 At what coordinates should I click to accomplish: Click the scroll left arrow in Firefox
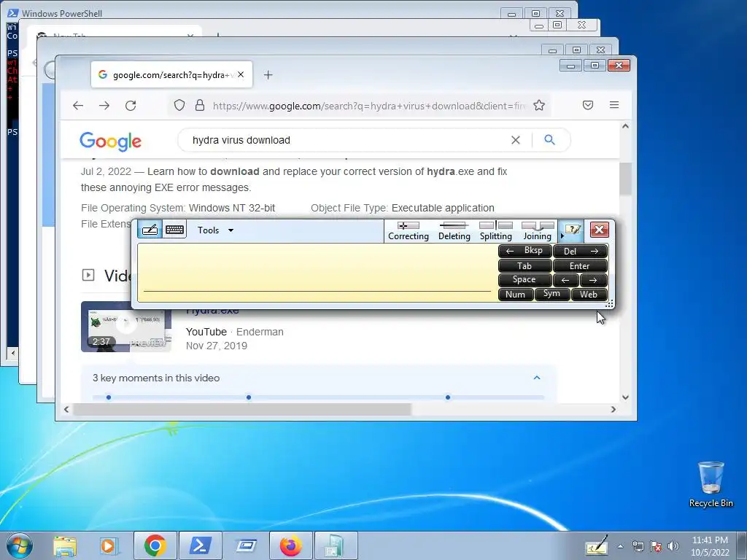point(66,410)
